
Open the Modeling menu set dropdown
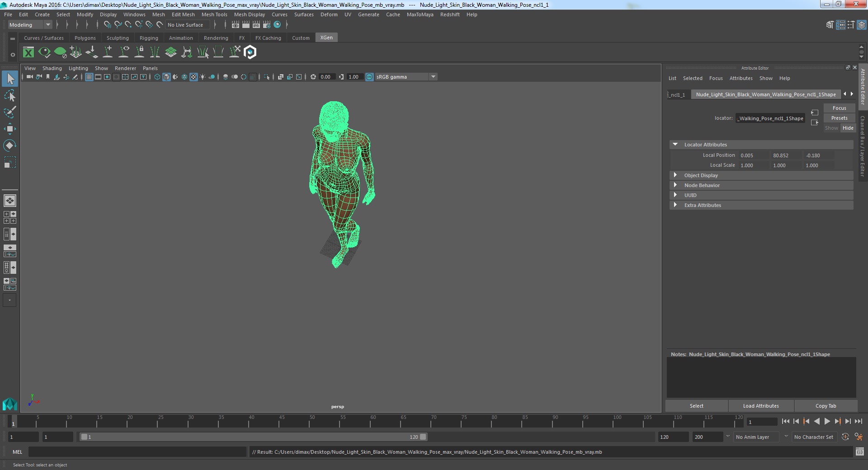click(30, 25)
